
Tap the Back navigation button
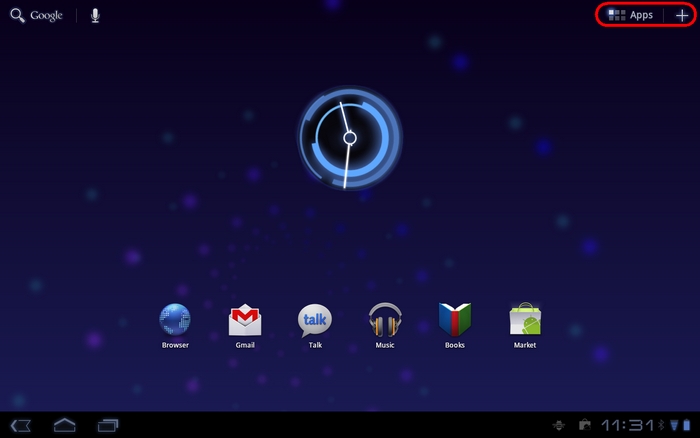pos(21,425)
